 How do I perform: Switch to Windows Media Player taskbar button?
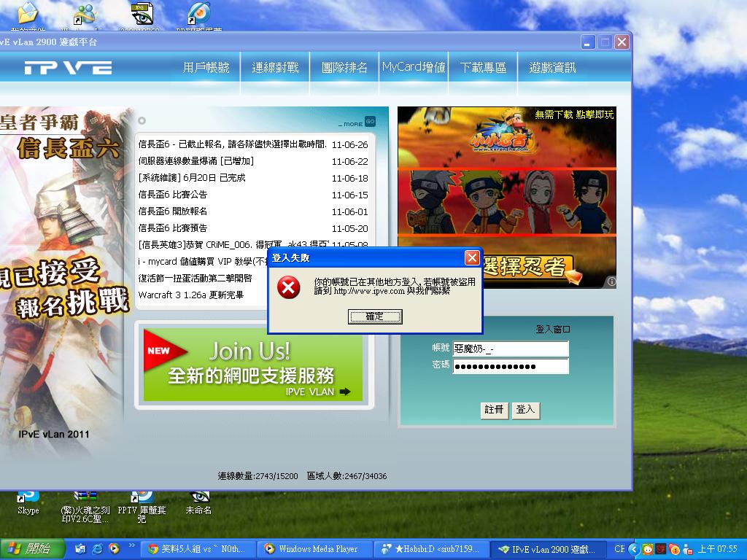314,549
